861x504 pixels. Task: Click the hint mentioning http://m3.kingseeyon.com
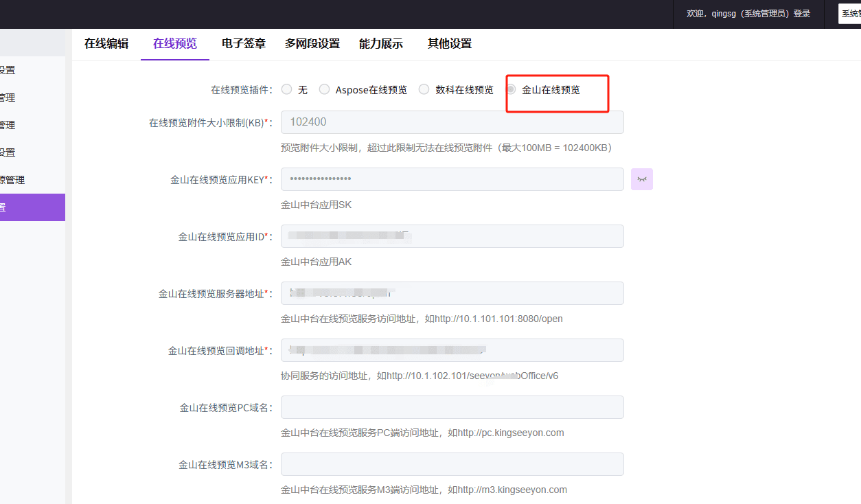pos(424,490)
